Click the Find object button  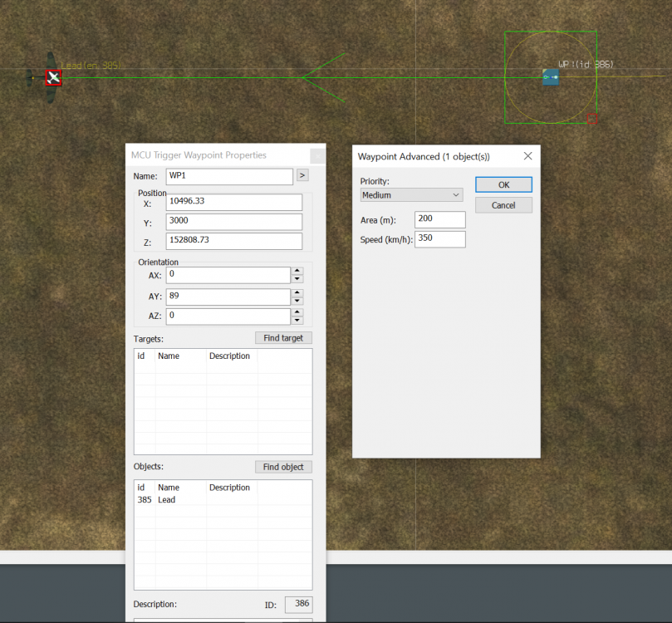click(x=283, y=467)
